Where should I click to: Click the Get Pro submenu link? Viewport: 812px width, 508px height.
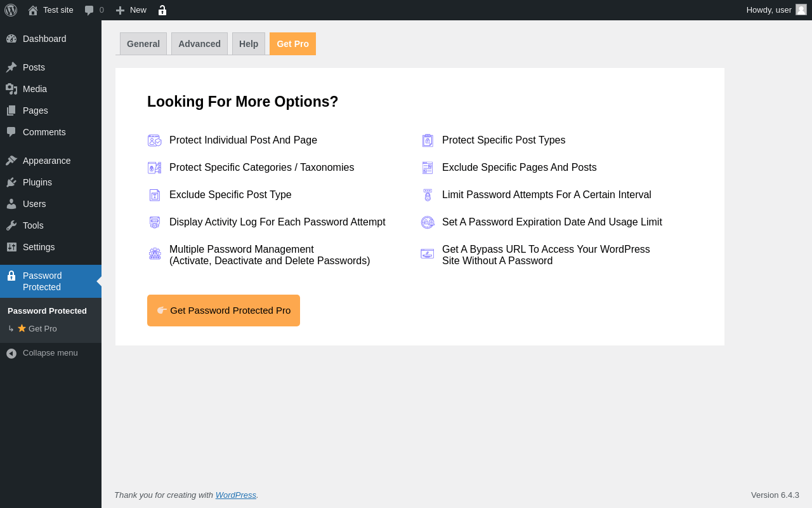point(43,329)
